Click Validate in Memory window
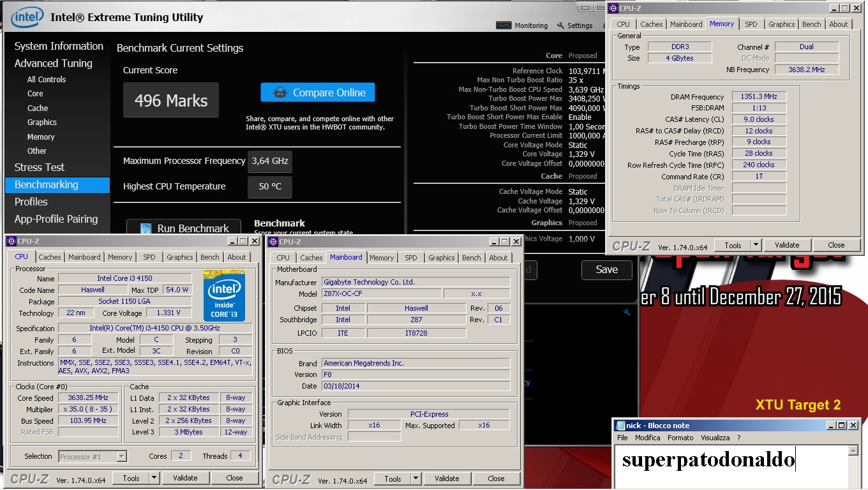This screenshot has width=868, height=490. coord(787,245)
